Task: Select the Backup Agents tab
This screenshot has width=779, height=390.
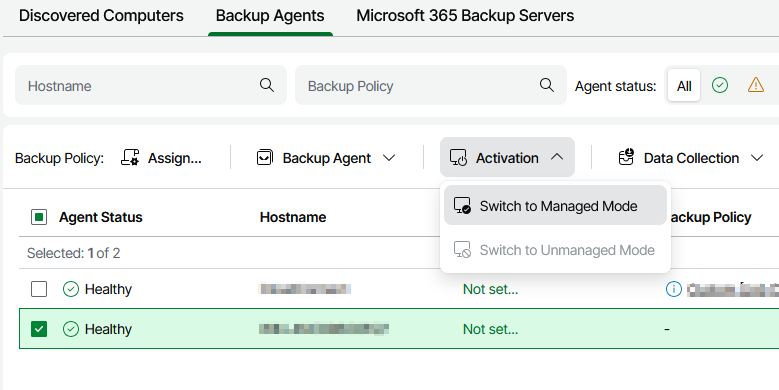Action: [270, 15]
